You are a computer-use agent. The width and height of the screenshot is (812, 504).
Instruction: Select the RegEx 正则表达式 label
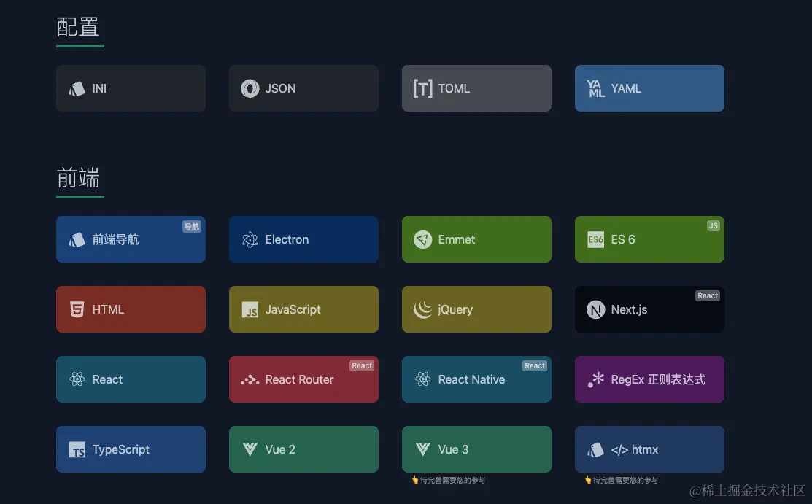[x=657, y=380]
